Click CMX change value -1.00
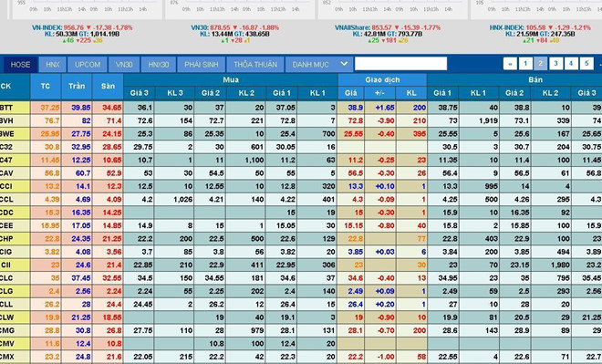This screenshot has height=364, width=602. [x=385, y=357]
